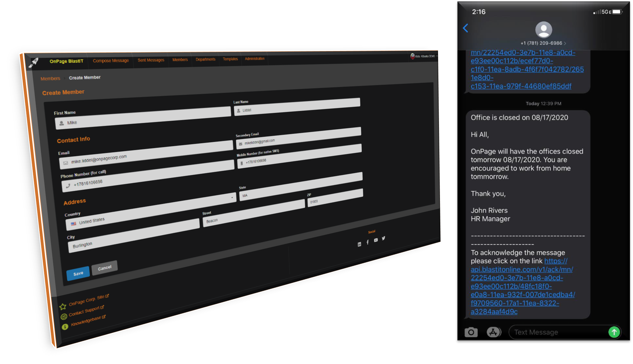Click the ZIP field containing 01803
Viewport: 633px width, 364px height.
point(335,197)
